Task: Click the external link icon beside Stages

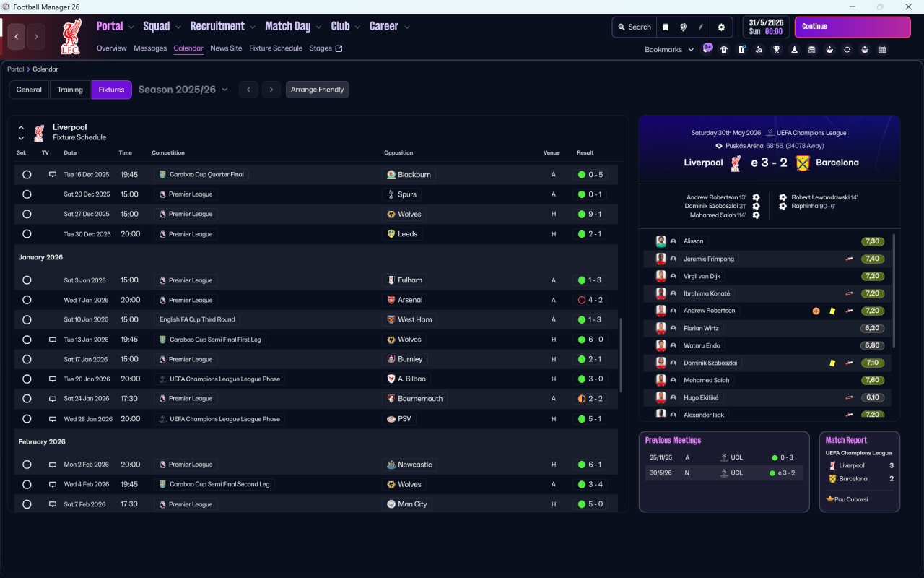Action: click(x=339, y=48)
